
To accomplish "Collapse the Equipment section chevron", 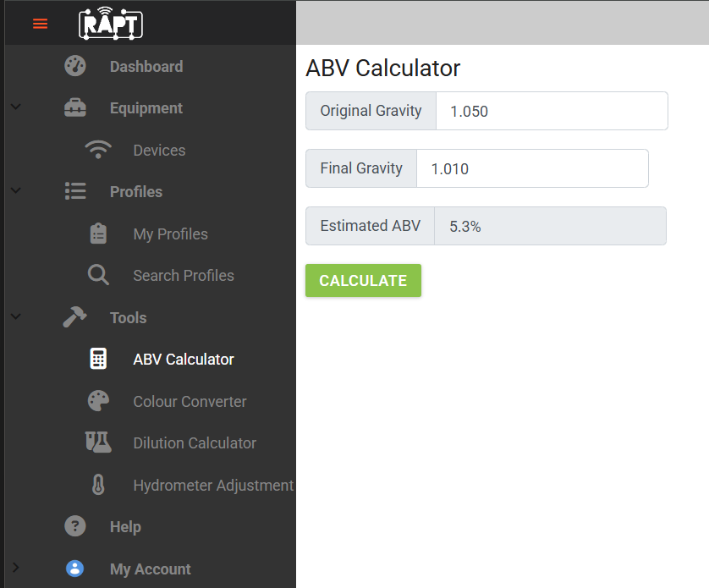I will (x=16, y=107).
